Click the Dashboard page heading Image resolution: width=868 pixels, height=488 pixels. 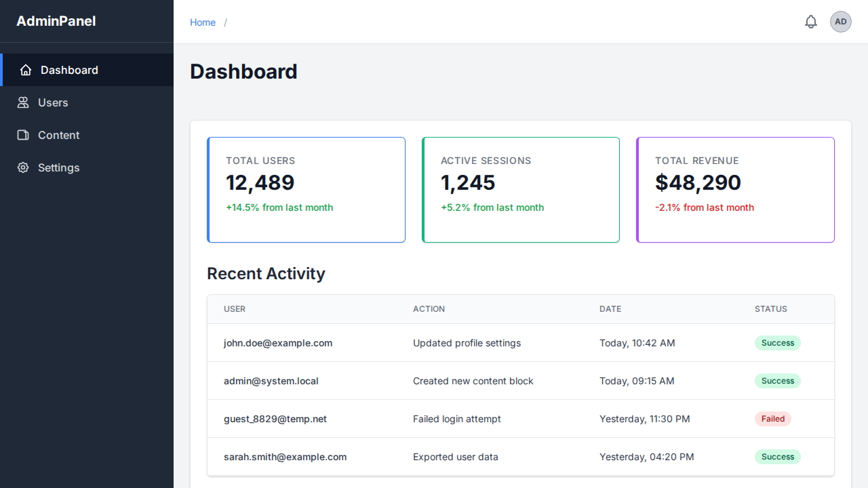[x=243, y=71]
